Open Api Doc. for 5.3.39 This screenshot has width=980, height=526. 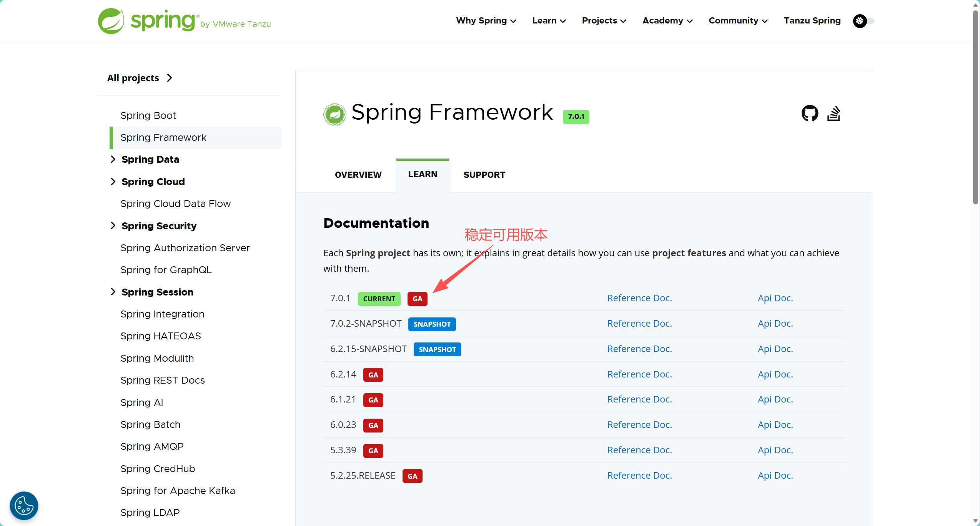(775, 450)
